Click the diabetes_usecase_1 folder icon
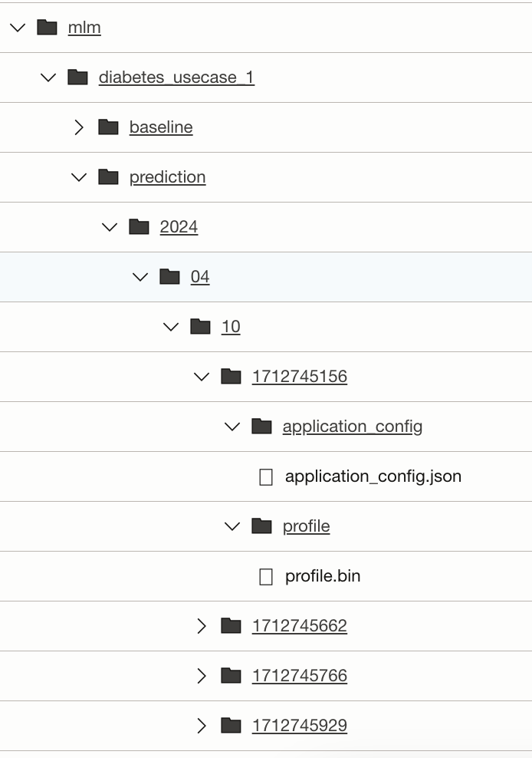The height and width of the screenshot is (758, 532). point(77,77)
